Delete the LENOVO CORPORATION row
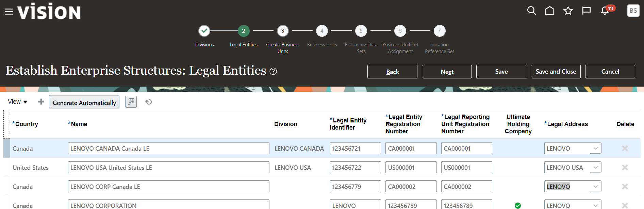 pyautogui.click(x=625, y=206)
